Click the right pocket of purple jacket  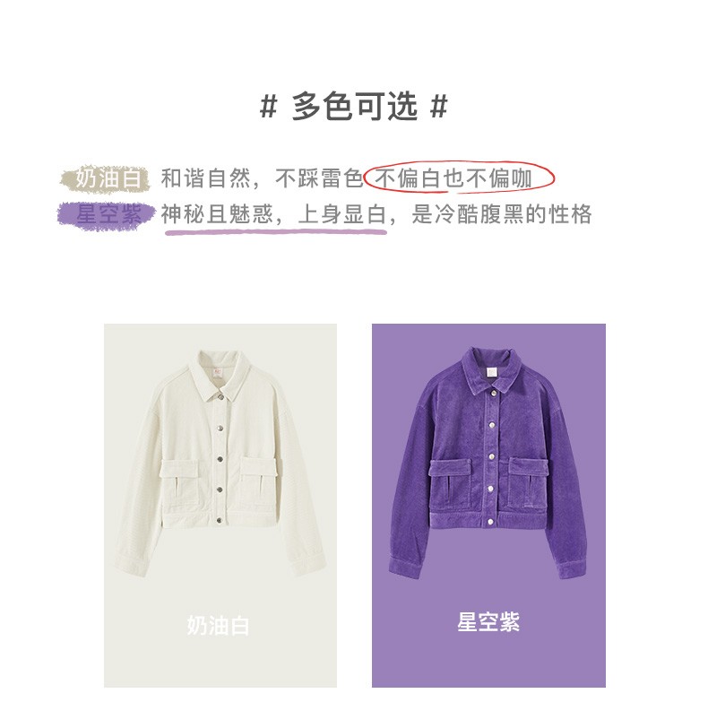pyautogui.click(x=529, y=483)
